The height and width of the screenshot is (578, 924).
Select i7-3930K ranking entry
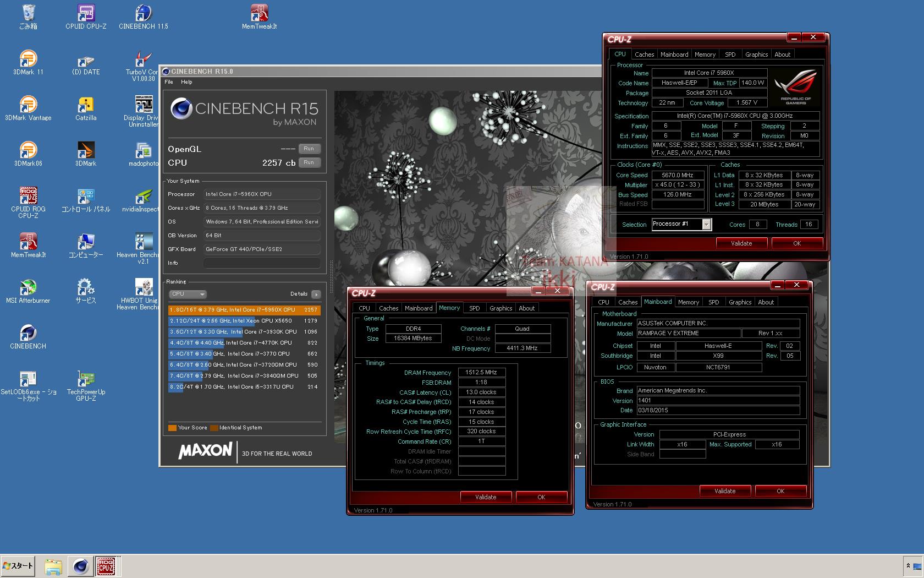point(244,332)
